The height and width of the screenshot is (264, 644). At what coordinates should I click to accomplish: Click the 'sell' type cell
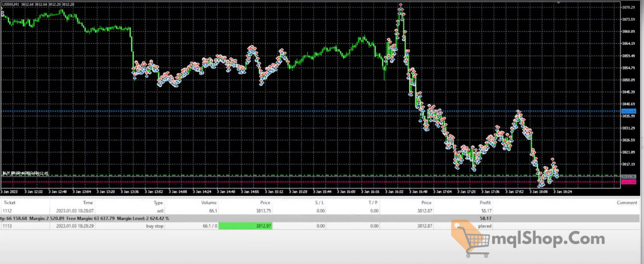[x=160, y=211]
